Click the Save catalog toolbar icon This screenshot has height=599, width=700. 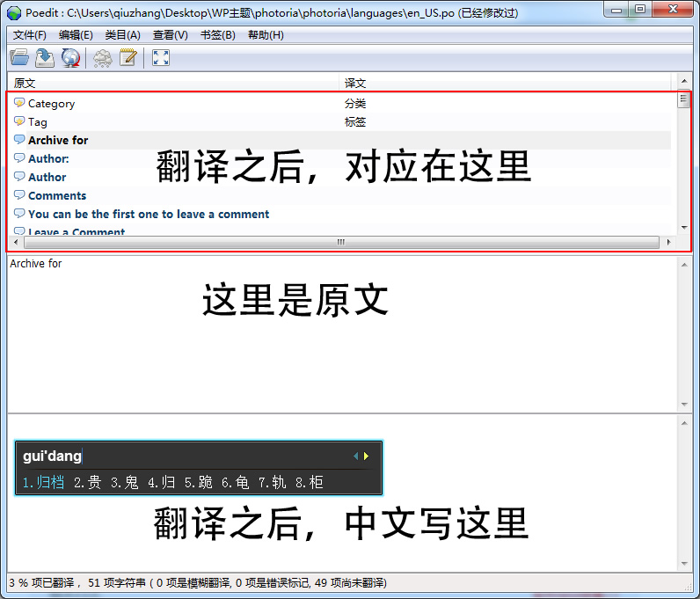tap(45, 58)
